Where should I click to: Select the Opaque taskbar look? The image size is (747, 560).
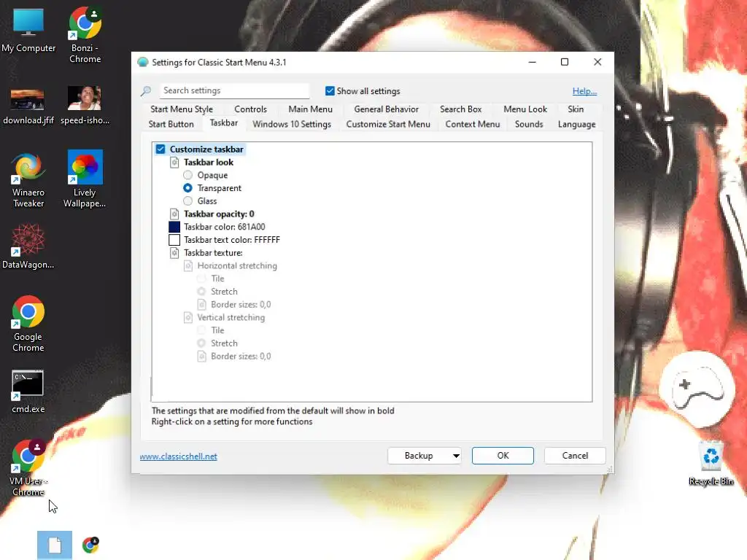pyautogui.click(x=187, y=175)
